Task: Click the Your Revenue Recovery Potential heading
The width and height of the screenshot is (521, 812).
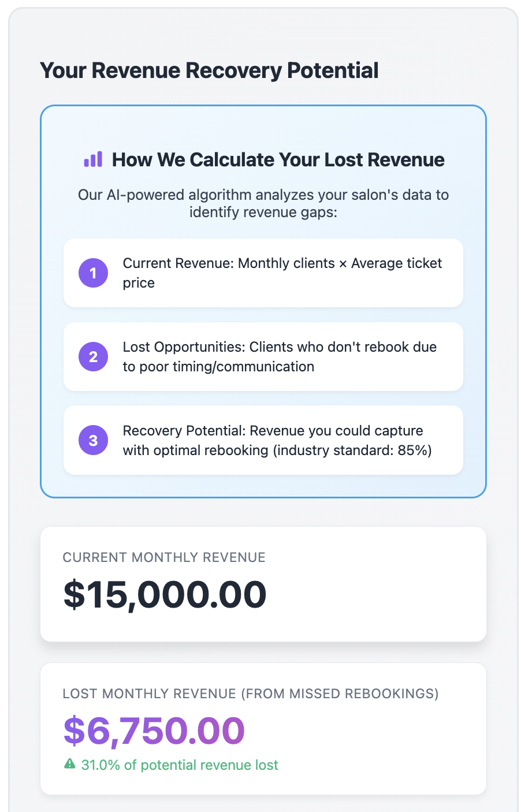Action: tap(209, 70)
